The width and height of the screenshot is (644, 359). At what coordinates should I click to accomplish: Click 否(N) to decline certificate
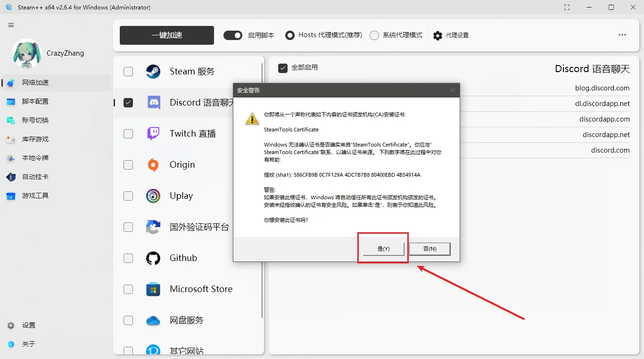tap(429, 249)
